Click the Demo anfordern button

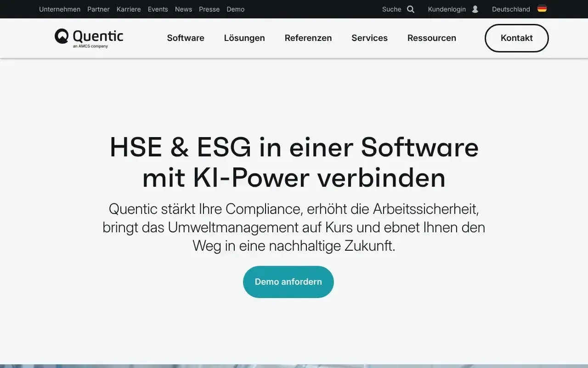[x=288, y=282]
